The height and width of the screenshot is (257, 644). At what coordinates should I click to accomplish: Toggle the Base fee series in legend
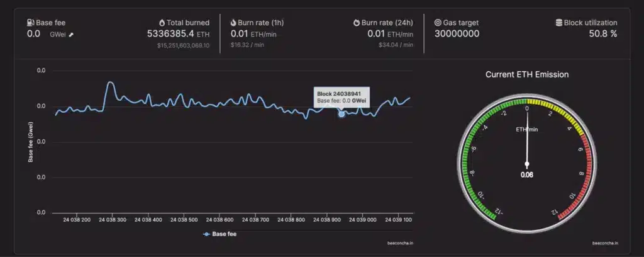(224, 234)
